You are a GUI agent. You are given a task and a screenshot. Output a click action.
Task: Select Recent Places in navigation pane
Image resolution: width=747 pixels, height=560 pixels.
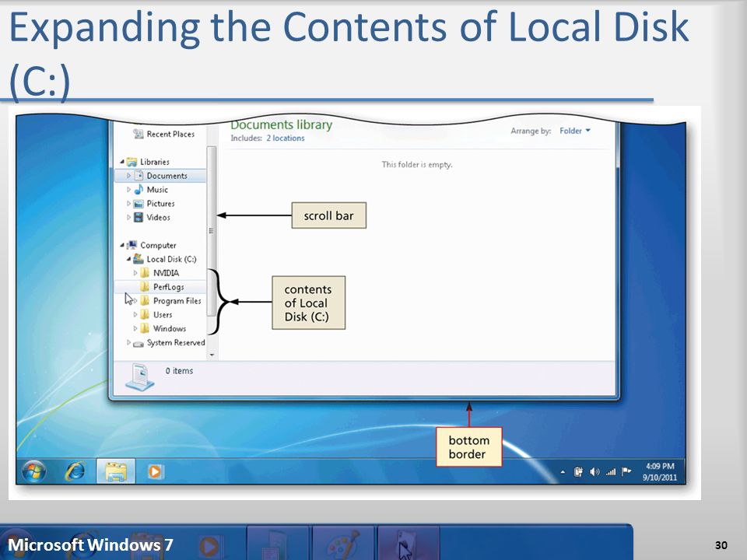[x=170, y=135]
